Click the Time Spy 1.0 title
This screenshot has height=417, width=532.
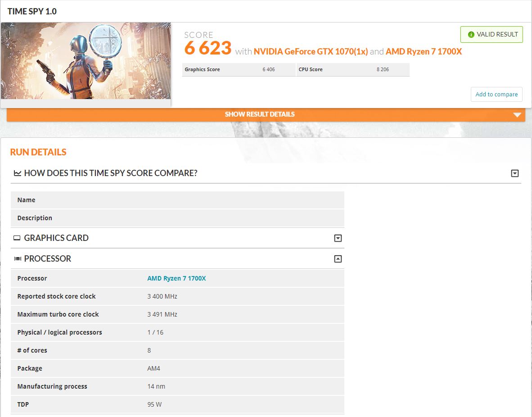click(32, 12)
